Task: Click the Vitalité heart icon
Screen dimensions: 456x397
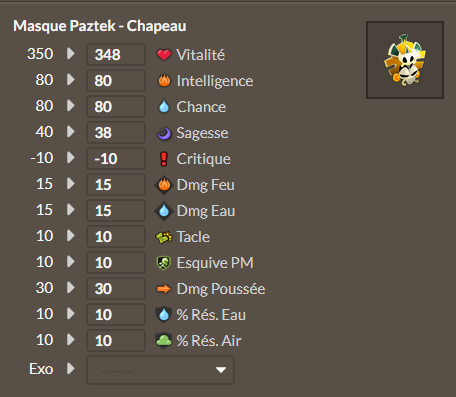Action: pyautogui.click(x=164, y=55)
